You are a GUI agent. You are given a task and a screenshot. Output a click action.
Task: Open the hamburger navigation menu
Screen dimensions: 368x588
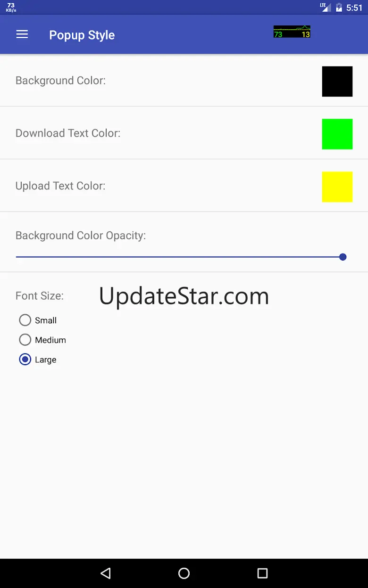click(22, 34)
